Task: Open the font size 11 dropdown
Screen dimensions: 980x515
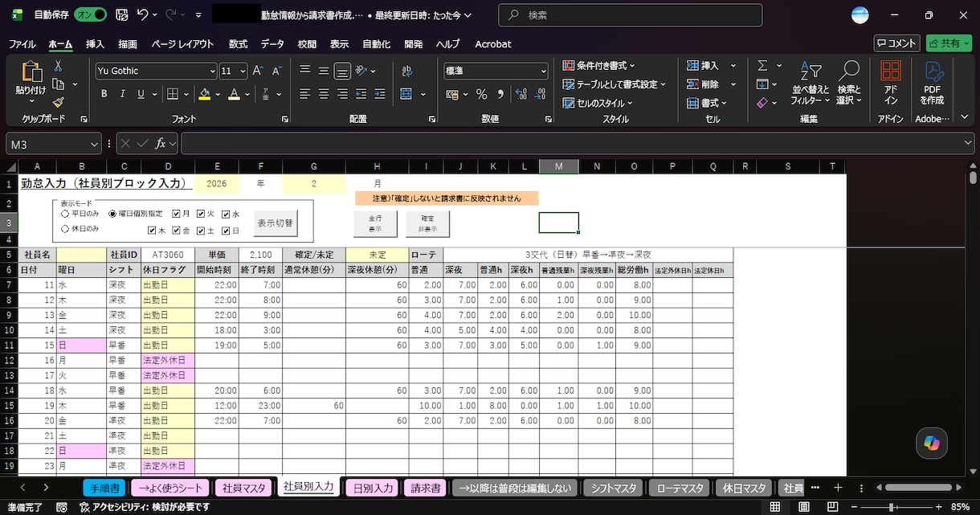Action: [x=243, y=71]
